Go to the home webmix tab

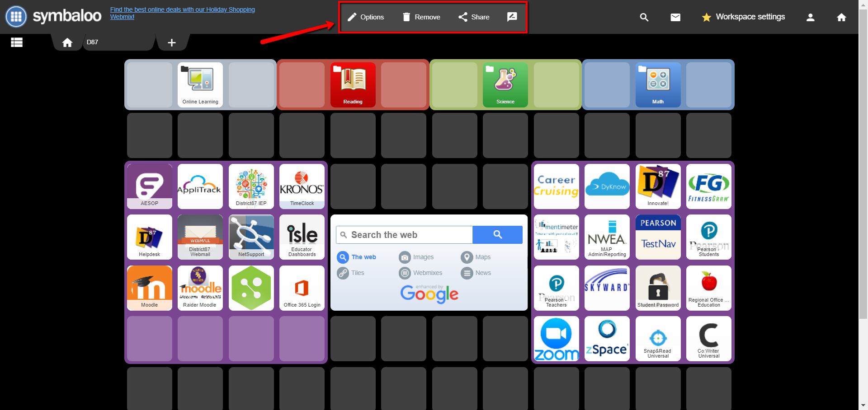coord(67,42)
